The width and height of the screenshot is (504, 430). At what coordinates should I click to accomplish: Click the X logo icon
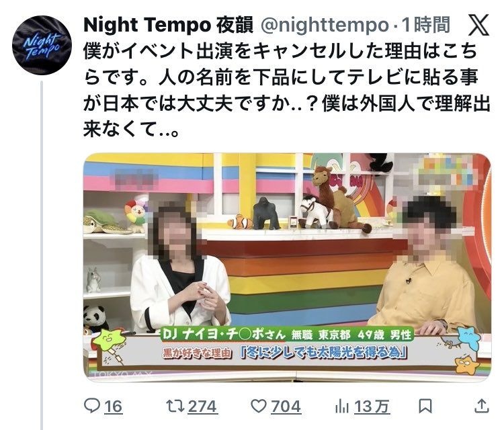478,25
